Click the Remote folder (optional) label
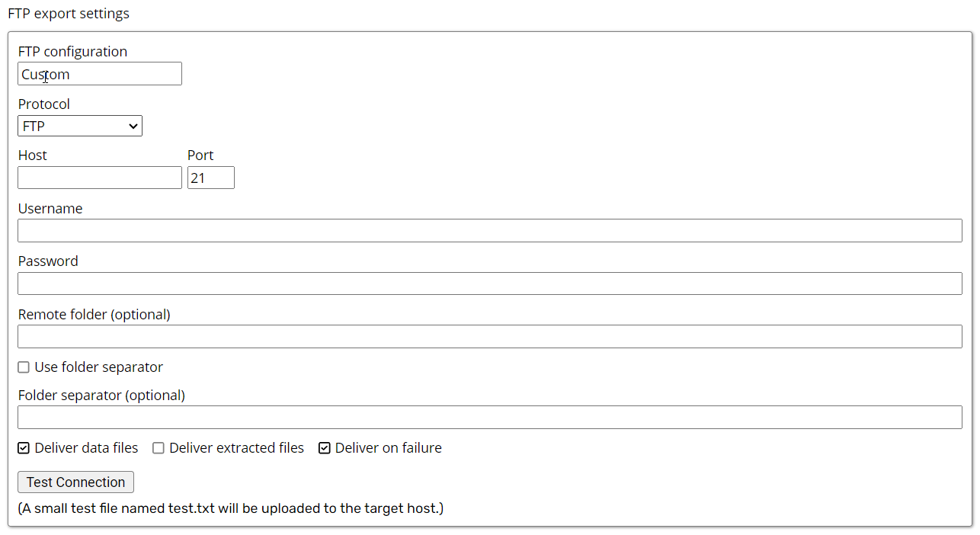980x535 pixels. point(94,315)
